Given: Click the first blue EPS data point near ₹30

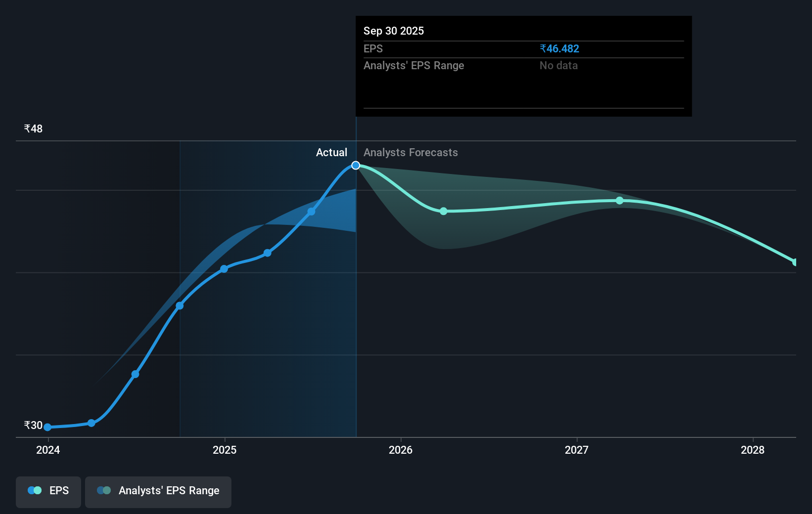Looking at the screenshot, I should tap(47, 427).
